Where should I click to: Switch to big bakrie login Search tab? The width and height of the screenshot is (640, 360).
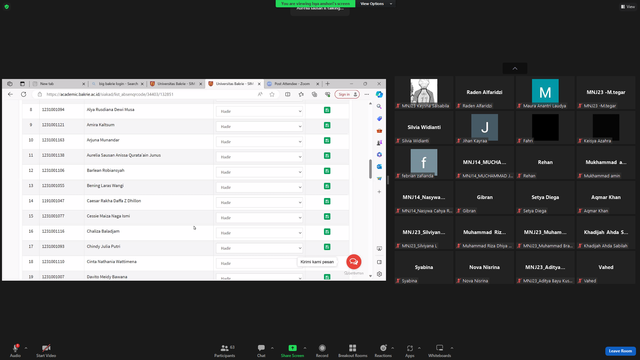click(118, 84)
